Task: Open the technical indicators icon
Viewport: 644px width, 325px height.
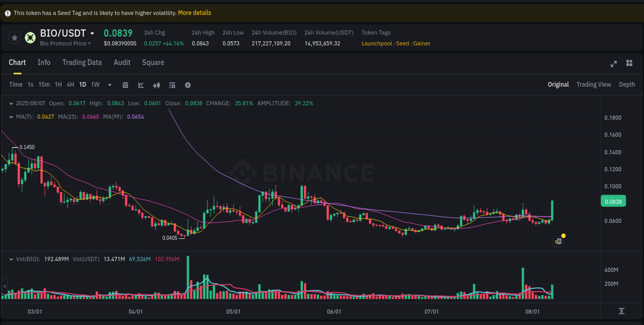Action: 172,85
